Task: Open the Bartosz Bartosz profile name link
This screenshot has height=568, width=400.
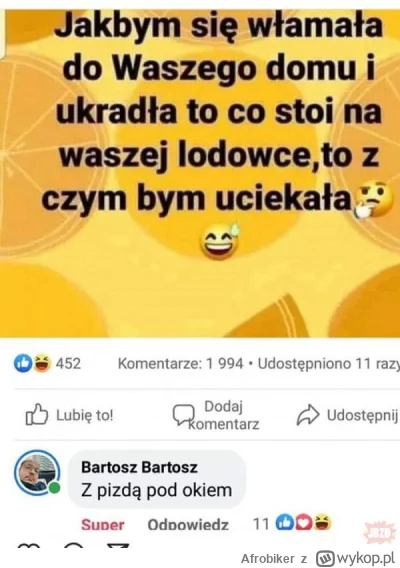Action: pyautogui.click(x=139, y=467)
